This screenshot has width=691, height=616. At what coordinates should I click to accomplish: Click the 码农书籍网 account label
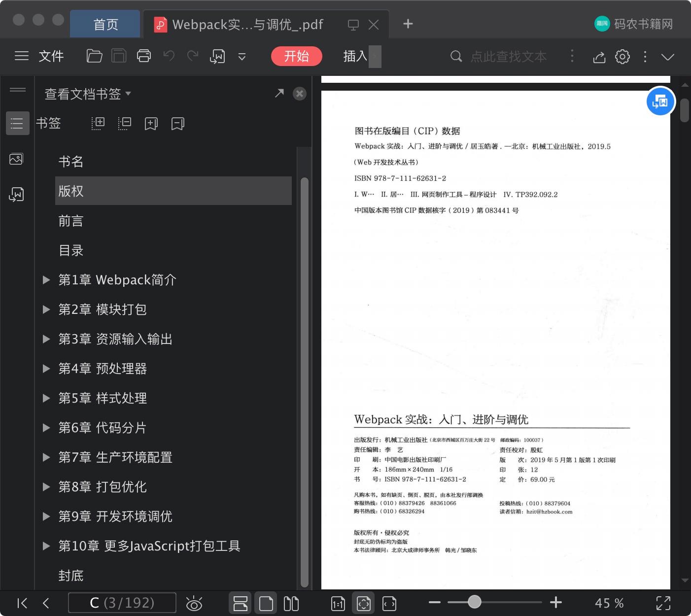click(x=643, y=24)
